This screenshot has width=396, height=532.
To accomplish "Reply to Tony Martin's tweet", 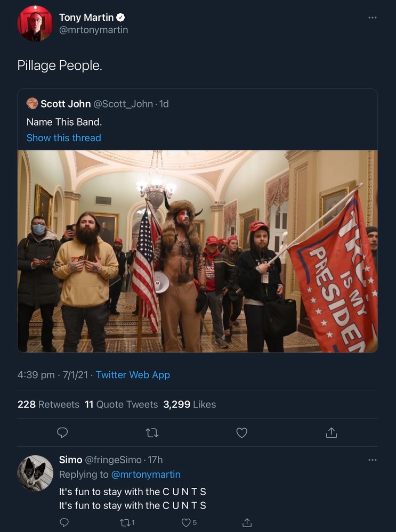I will 63,433.
